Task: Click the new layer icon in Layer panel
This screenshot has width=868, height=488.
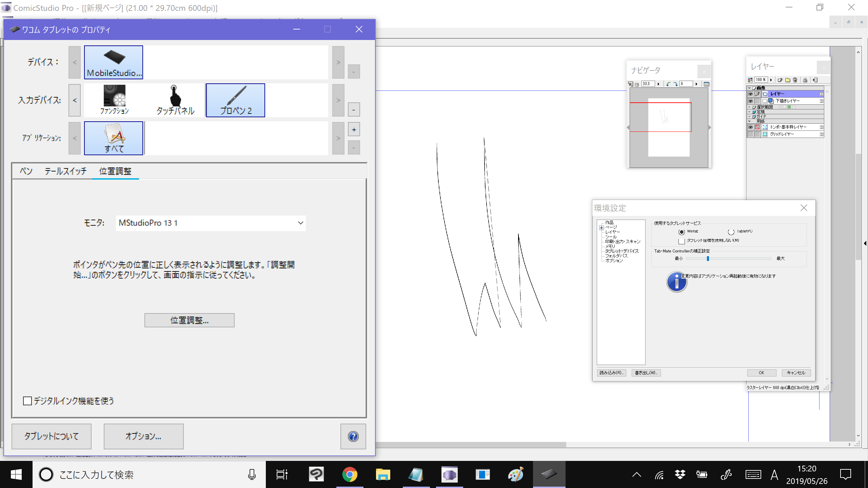Action: click(780, 80)
